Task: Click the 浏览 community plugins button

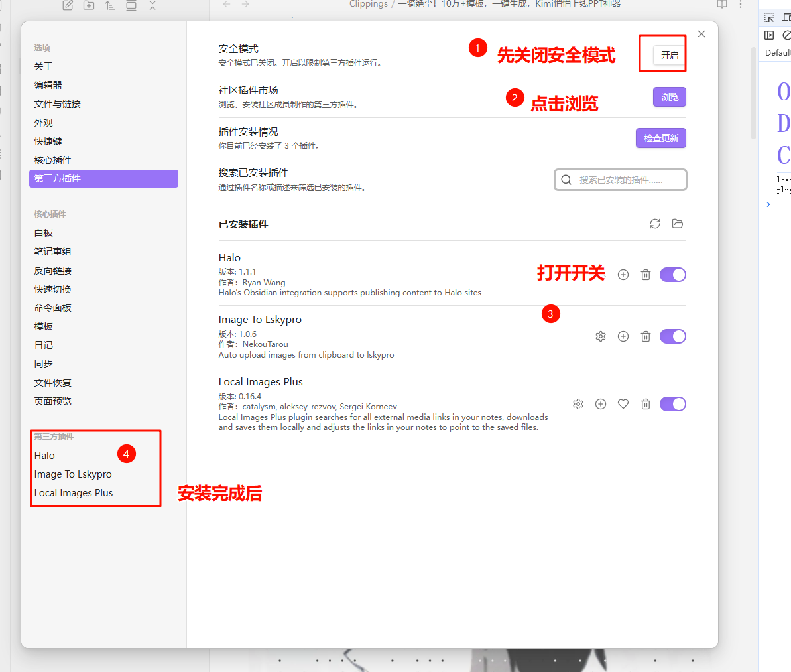Action: (669, 98)
